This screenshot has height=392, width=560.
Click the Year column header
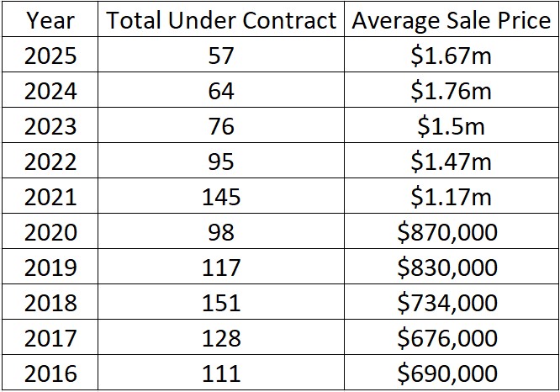coord(50,21)
